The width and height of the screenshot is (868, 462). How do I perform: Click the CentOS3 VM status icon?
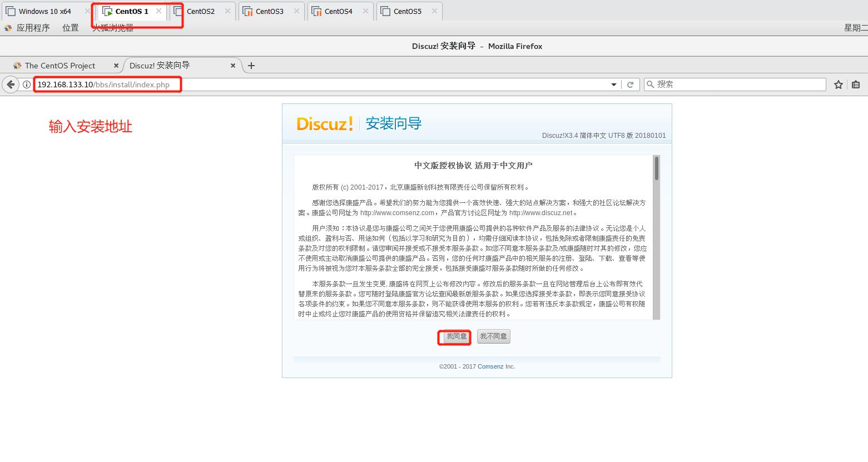pyautogui.click(x=247, y=11)
